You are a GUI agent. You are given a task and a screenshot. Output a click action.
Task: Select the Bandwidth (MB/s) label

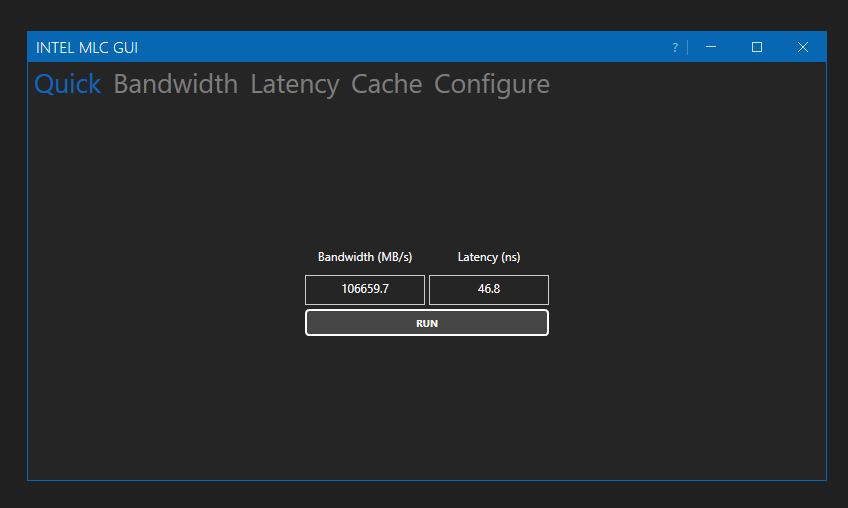(x=365, y=257)
